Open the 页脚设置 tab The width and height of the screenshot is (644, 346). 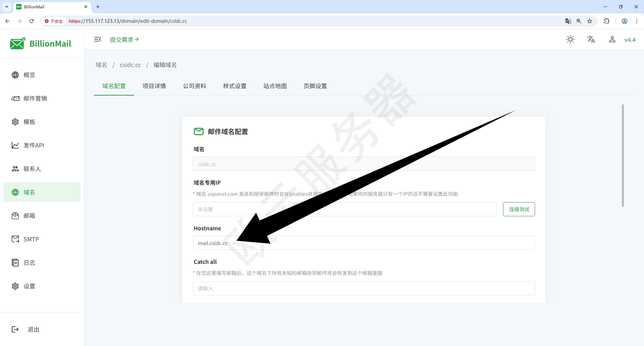[x=315, y=86]
